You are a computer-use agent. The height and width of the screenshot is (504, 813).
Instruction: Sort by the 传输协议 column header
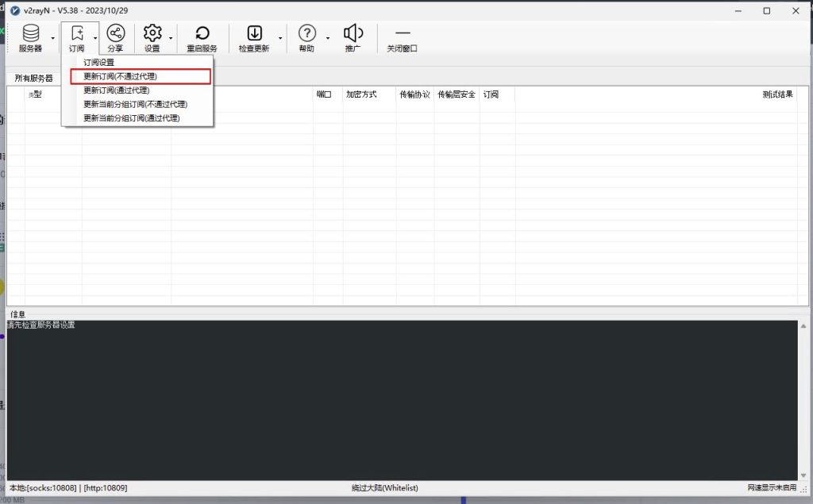pos(414,94)
